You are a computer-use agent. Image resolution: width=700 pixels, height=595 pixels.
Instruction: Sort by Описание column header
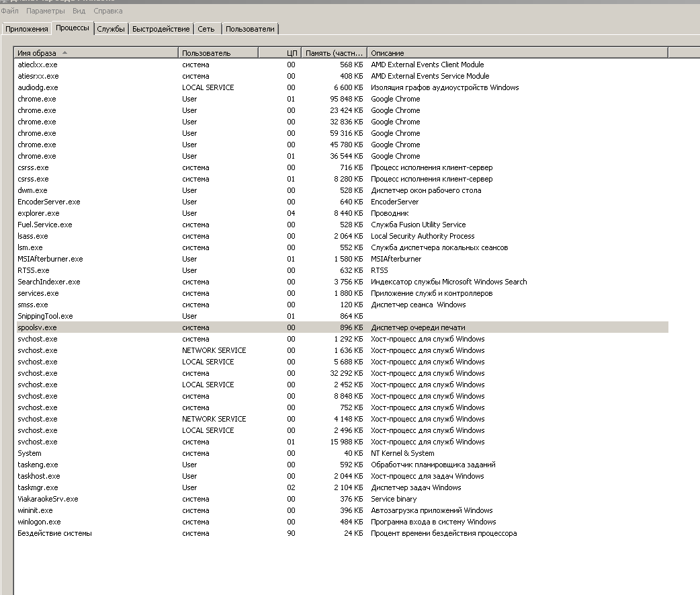point(517,52)
